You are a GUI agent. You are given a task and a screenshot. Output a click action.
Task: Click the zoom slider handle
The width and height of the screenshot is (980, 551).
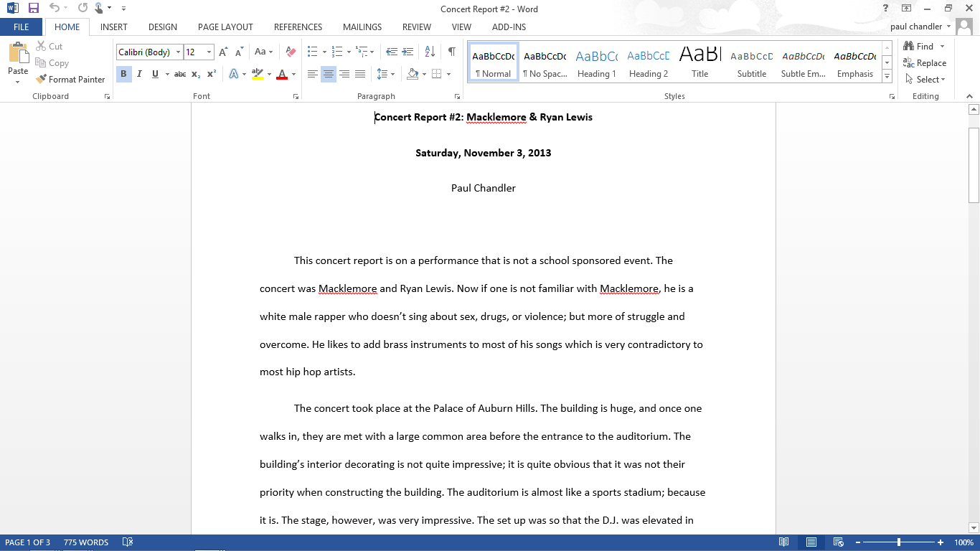tap(899, 542)
